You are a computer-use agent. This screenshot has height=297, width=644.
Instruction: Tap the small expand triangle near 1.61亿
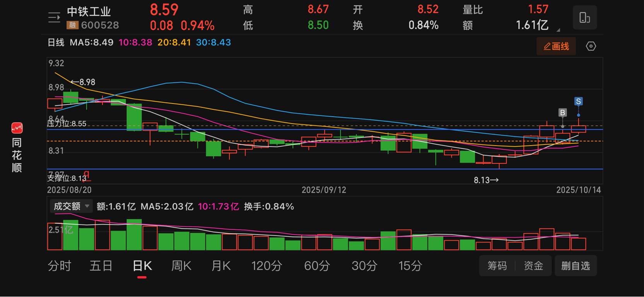pyautogui.click(x=558, y=30)
